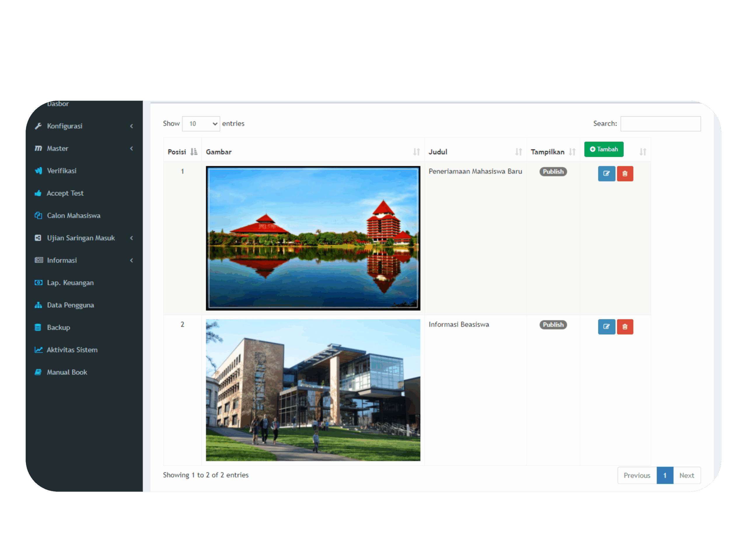This screenshot has width=747, height=560.
Task: Click Publish badge for Informasi Beasiswa
Action: (553, 325)
